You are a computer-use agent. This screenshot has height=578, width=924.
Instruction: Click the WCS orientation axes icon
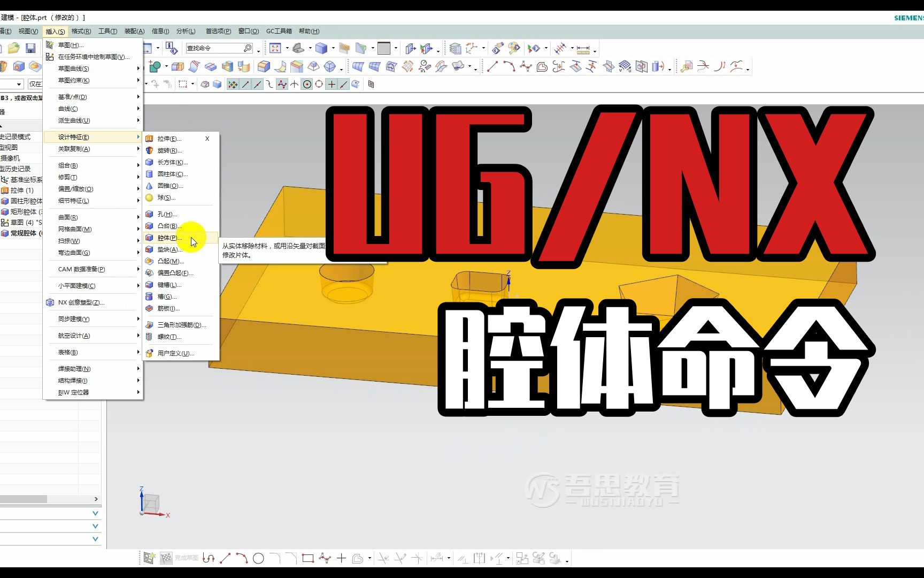472,48
